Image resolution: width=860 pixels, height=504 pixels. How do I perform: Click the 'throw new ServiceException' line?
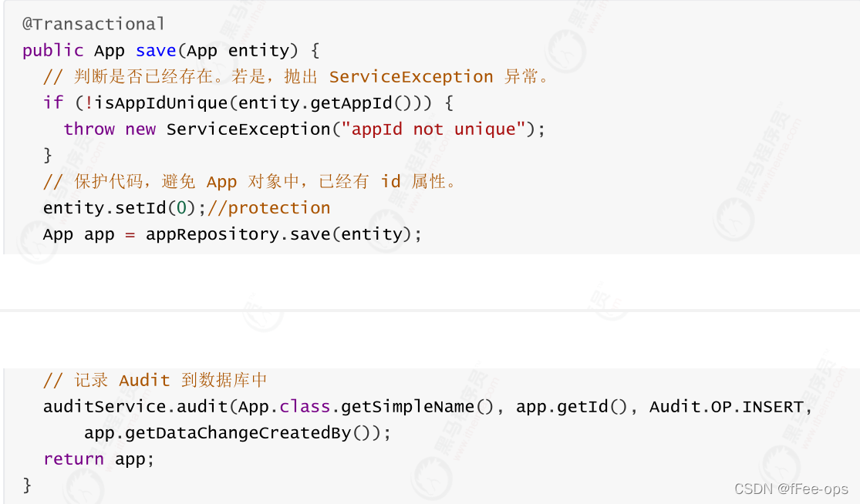(305, 129)
